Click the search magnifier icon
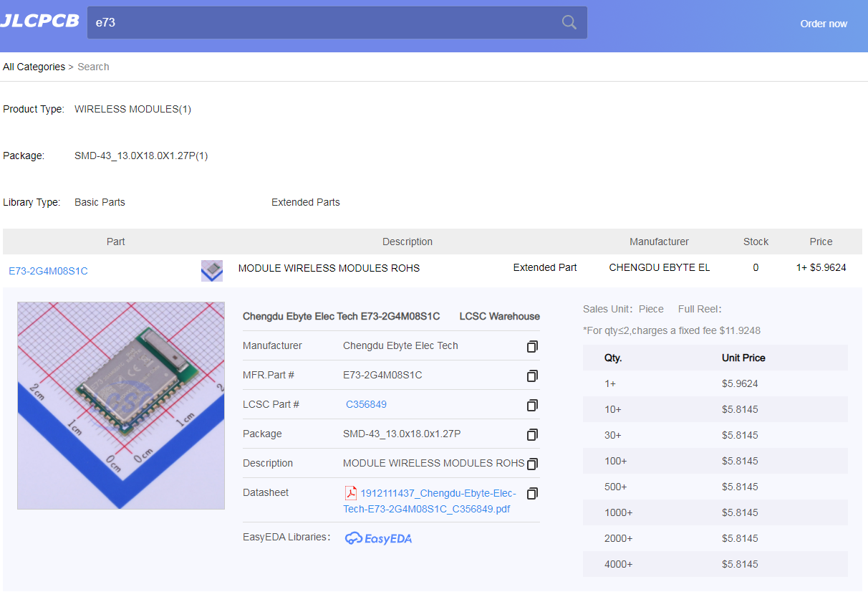This screenshot has height=597, width=868. (x=569, y=22)
